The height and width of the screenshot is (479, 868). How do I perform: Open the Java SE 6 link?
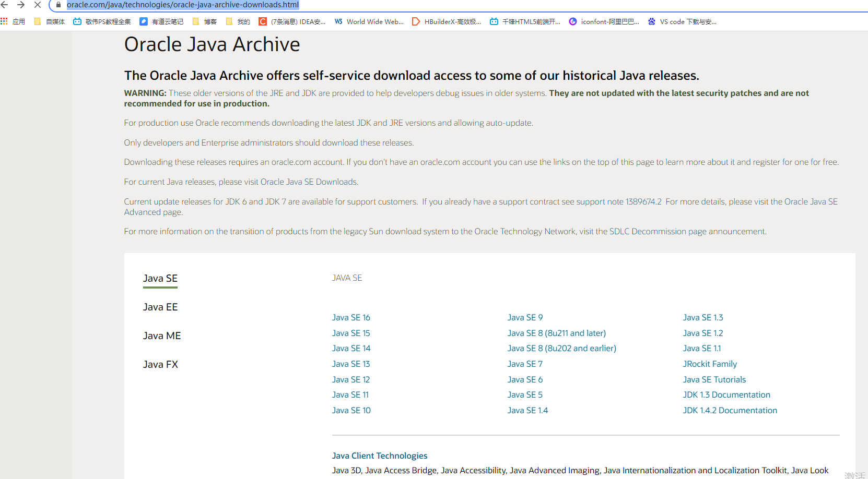click(525, 380)
